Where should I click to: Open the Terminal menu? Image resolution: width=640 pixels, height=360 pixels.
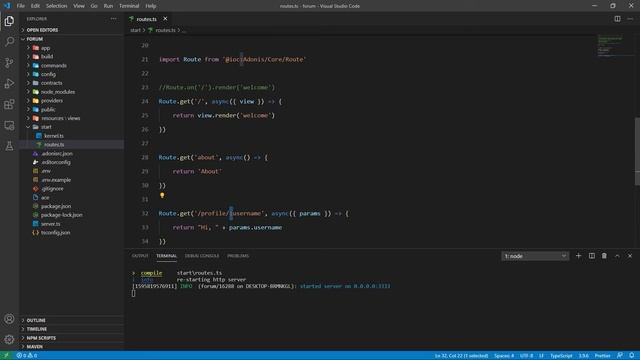(129, 6)
